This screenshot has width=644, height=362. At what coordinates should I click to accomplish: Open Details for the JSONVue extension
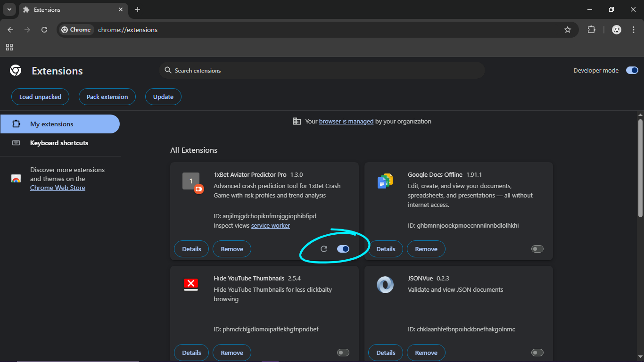(x=386, y=353)
